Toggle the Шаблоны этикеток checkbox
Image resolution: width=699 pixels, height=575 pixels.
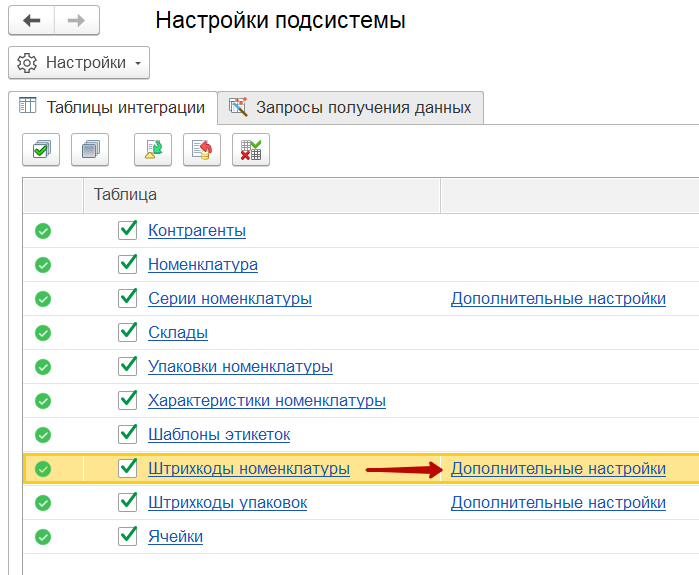128,434
